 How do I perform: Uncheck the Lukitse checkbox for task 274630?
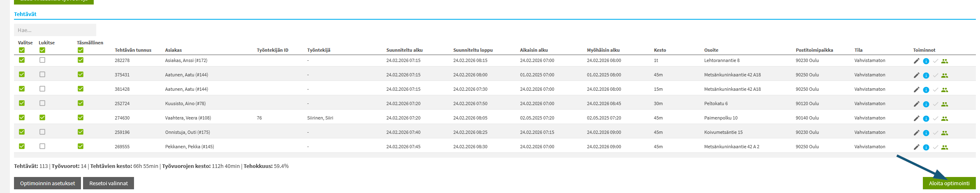coord(42,117)
